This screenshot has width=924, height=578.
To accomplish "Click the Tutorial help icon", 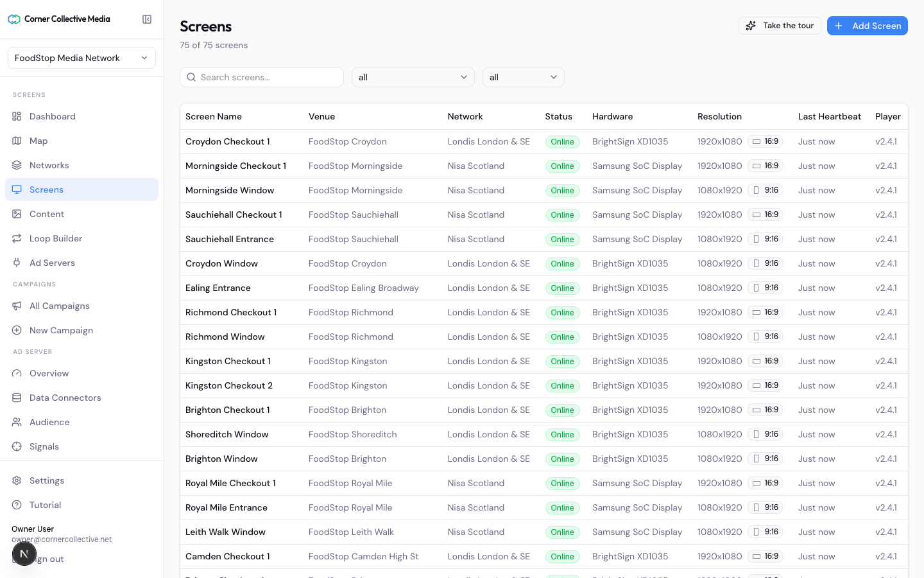I will pyautogui.click(x=17, y=505).
